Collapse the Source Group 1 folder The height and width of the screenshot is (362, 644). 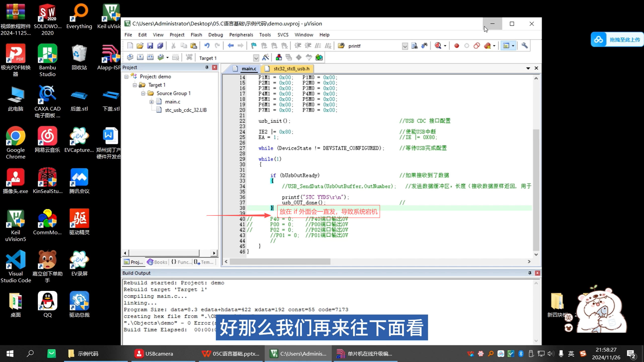pyautogui.click(x=143, y=93)
